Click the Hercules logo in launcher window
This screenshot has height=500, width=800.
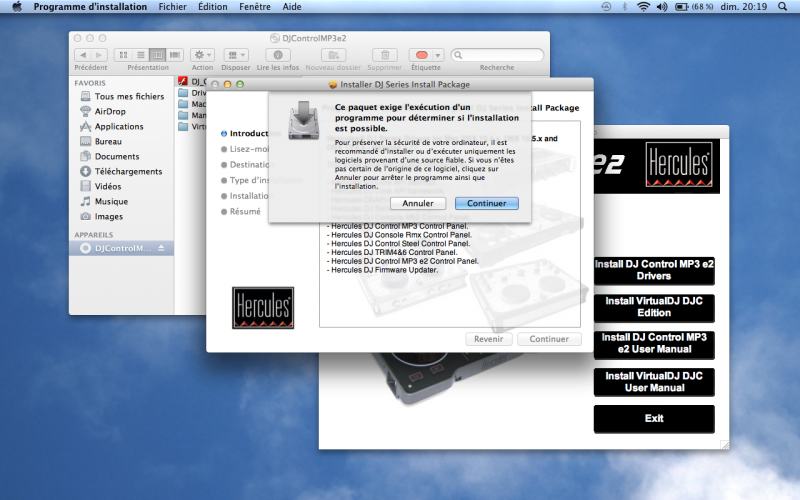coord(679,164)
